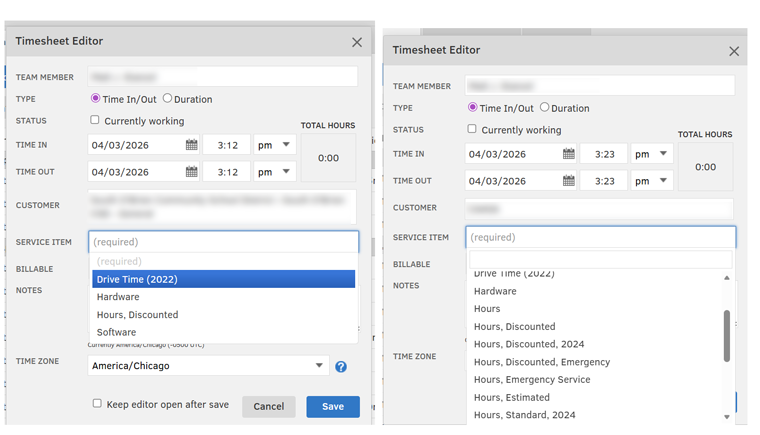
Task: Select Duration type in left editor
Action: tap(167, 99)
